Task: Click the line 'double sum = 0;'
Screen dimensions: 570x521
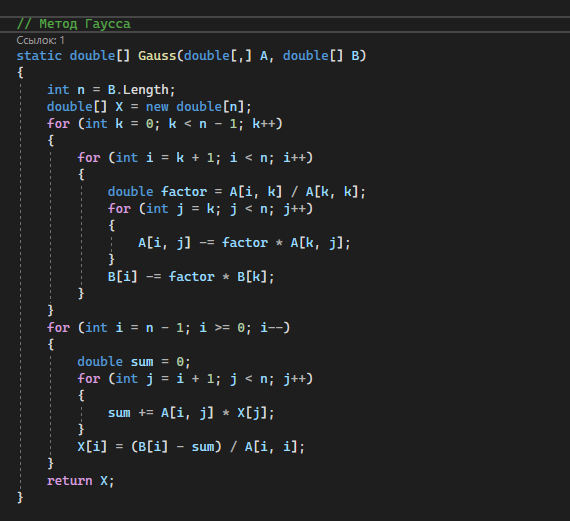Action: pyautogui.click(x=134, y=362)
